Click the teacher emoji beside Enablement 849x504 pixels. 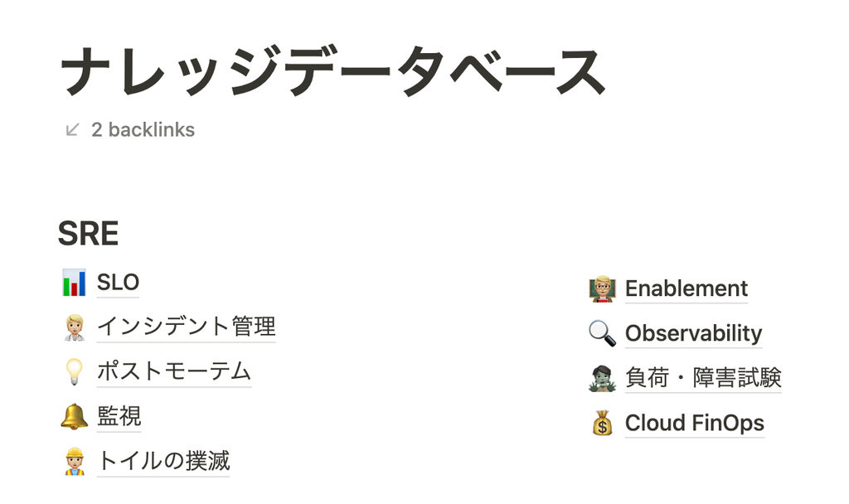(x=603, y=288)
